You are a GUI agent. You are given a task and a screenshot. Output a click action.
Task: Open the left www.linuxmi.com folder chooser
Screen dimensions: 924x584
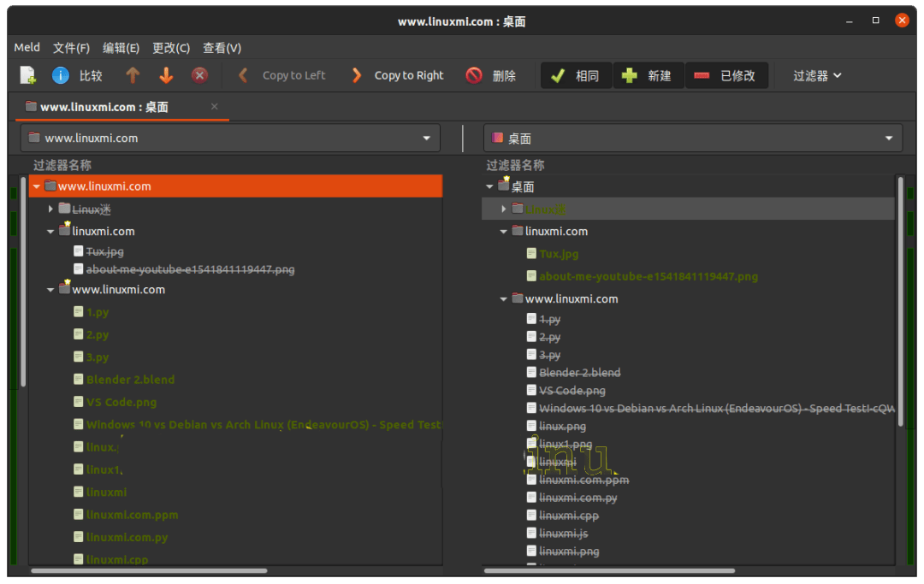tap(230, 138)
